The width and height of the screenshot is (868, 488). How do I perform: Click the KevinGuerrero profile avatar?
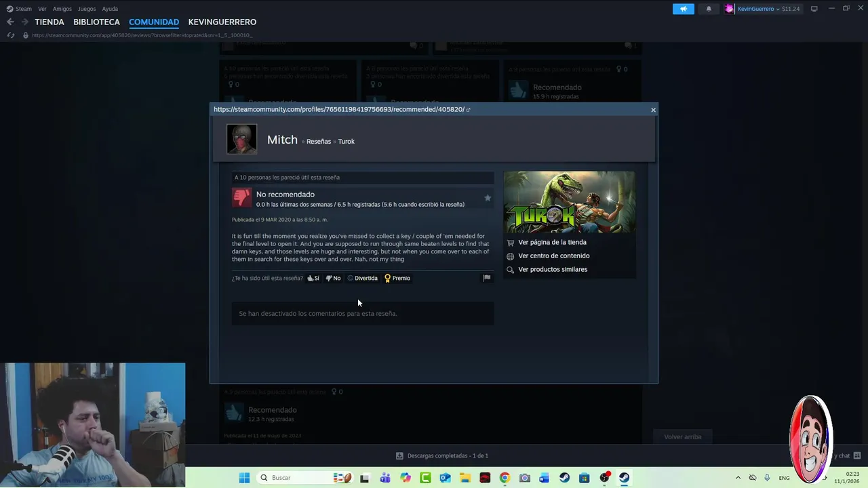(x=730, y=9)
